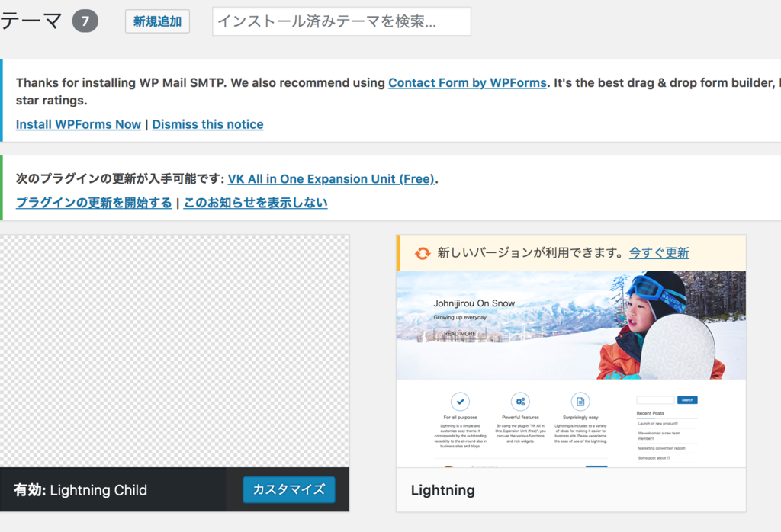Open the Lightning Child theme thumbnail
781x532 pixels.
pos(175,351)
